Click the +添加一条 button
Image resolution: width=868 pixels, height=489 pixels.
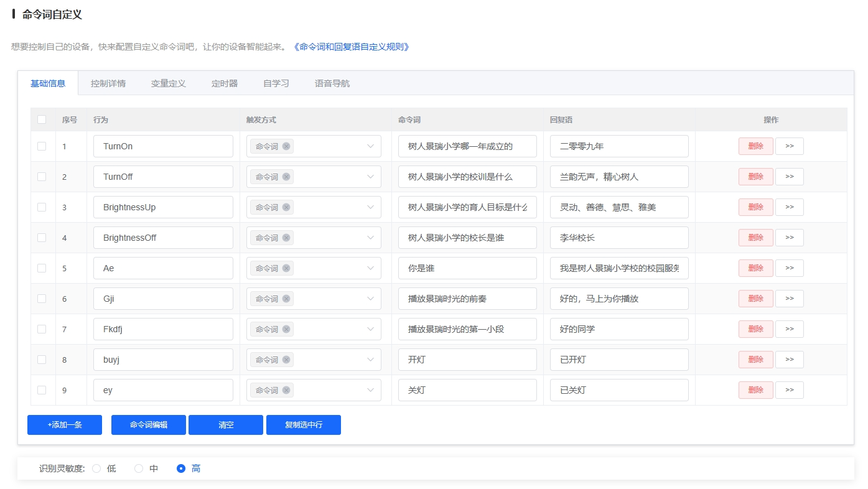click(65, 425)
